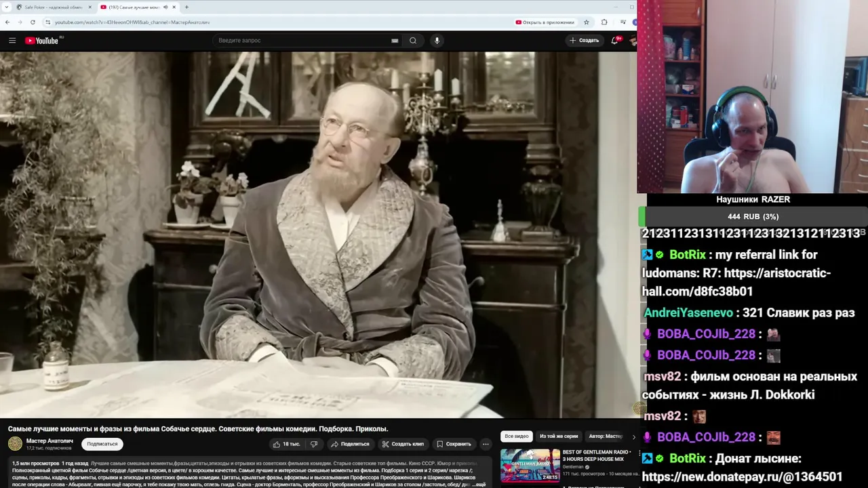Click the 444 RUB (3%) donation progress bar
The width and height of the screenshot is (868, 488).
point(753,217)
